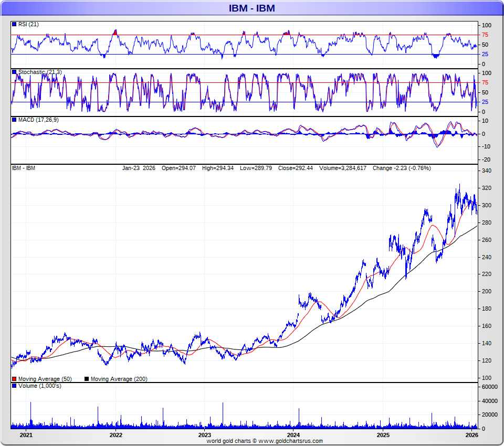This screenshot has width=504, height=446.
Task: Click the 240 price axis label
Action: pos(487,257)
